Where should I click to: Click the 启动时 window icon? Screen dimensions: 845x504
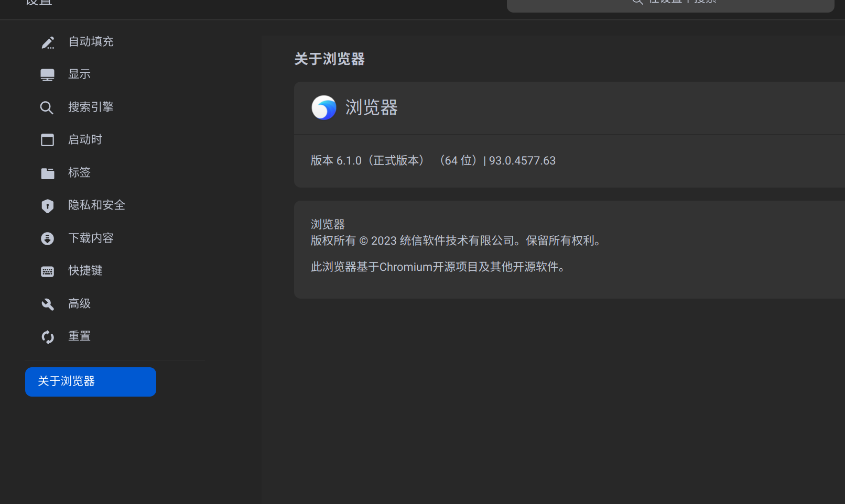click(48, 139)
